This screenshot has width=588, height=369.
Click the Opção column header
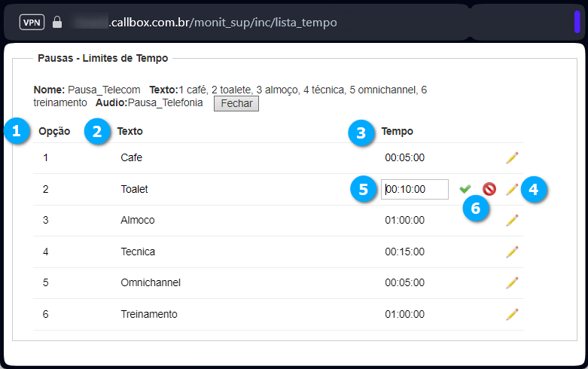point(54,131)
